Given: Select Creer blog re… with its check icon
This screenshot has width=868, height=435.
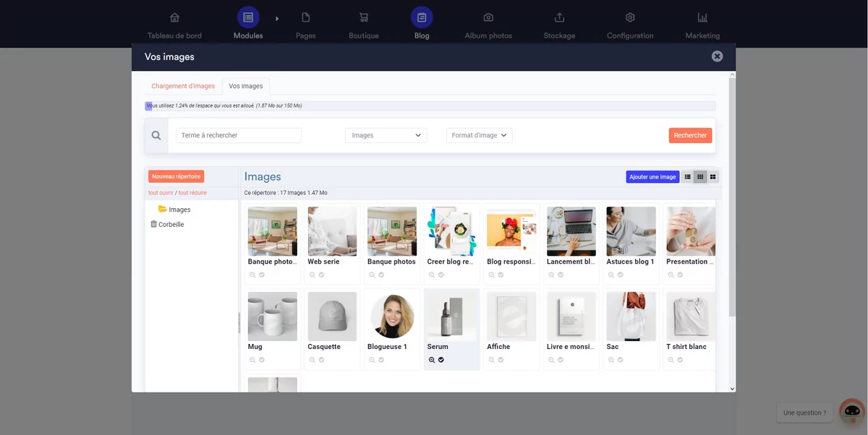Looking at the screenshot, I should tap(441, 275).
